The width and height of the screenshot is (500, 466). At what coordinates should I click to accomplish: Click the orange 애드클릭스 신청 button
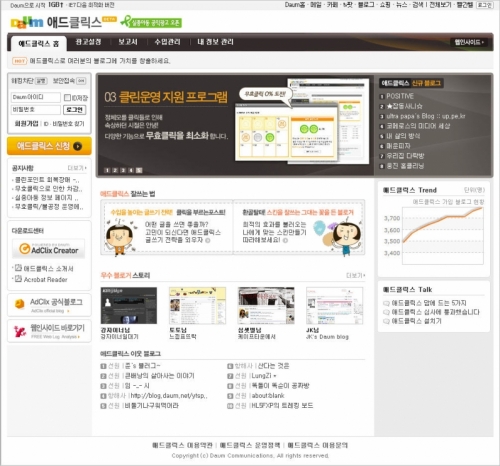tap(49, 146)
